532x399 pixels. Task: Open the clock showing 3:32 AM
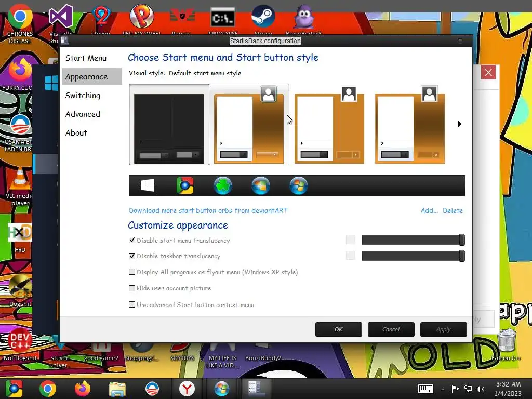tap(508, 389)
